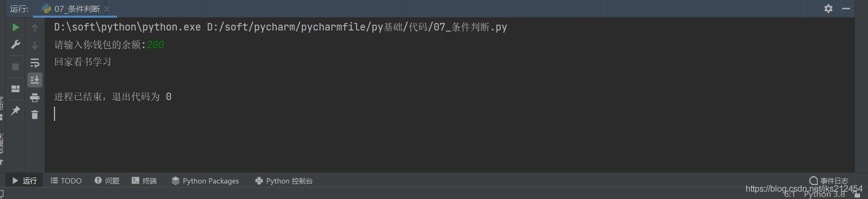Click the down the stack trace arrow
Viewport: 868px width, 199px height.
click(x=35, y=45)
